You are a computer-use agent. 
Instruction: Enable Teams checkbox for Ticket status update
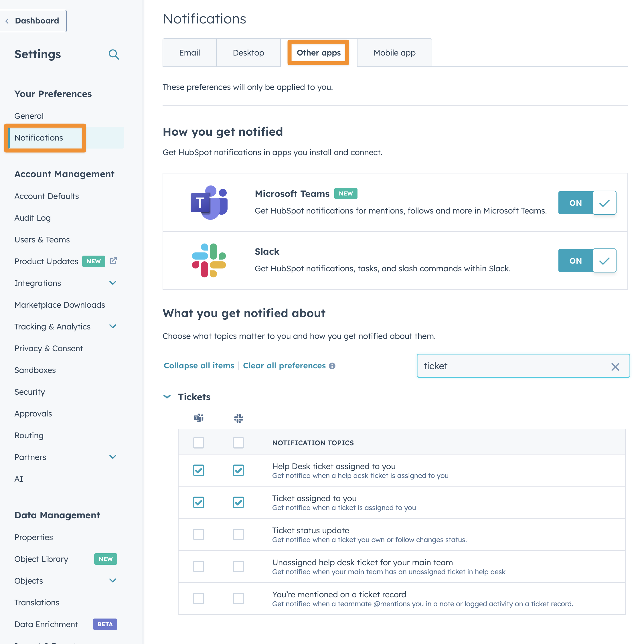(199, 534)
